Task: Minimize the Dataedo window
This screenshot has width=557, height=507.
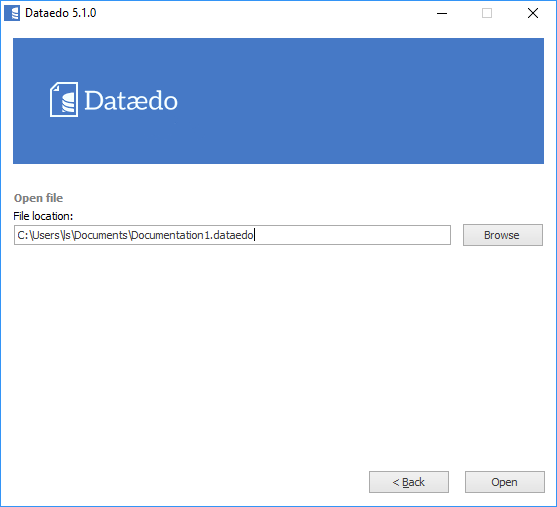Action: click(442, 13)
